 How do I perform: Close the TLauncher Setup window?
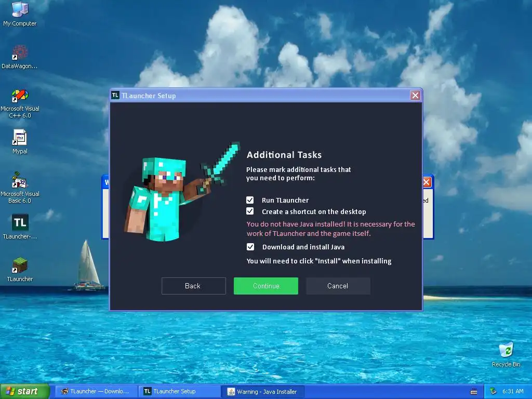pos(415,96)
